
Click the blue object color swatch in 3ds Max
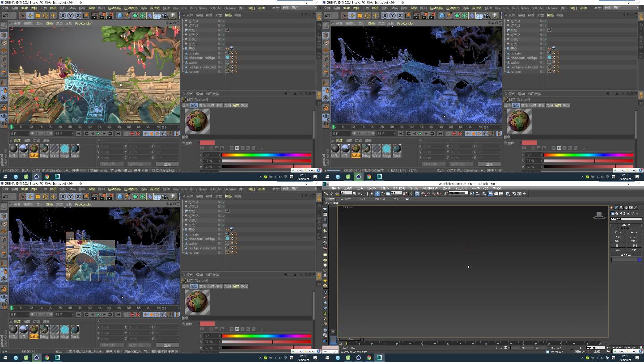click(x=640, y=260)
